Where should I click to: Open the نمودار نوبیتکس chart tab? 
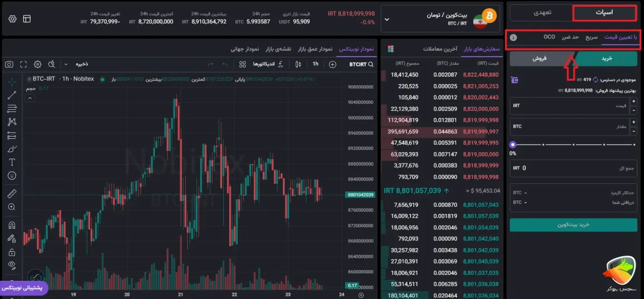coord(355,49)
